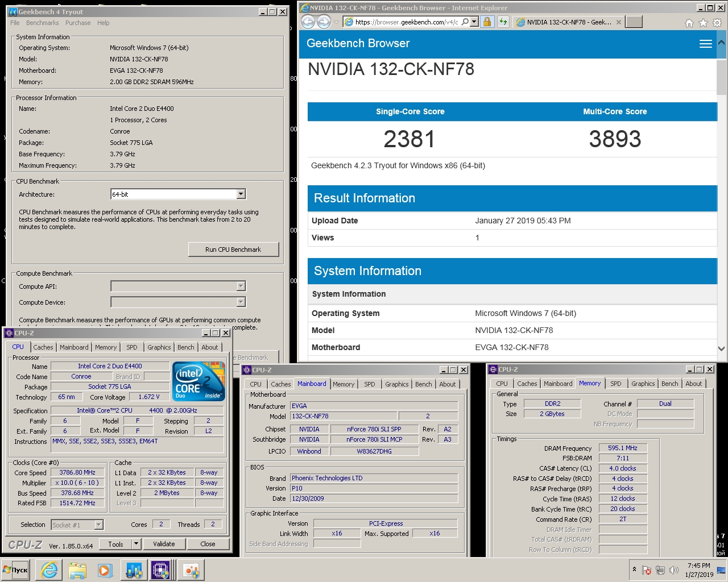Select Mainboard tab in Memory CPU-Z window
This screenshot has height=582, width=728.
pos(558,384)
